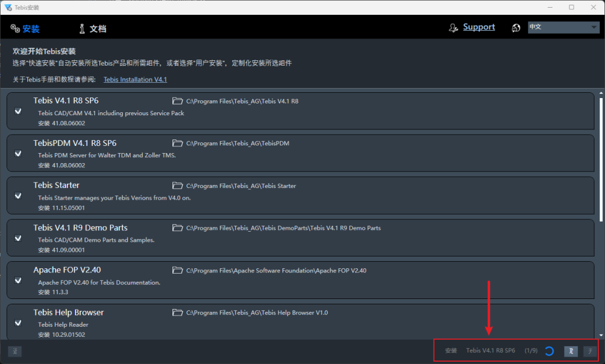This screenshot has width=605, height=364.
Task: Select the Tebis Starter title
Action: click(x=56, y=186)
